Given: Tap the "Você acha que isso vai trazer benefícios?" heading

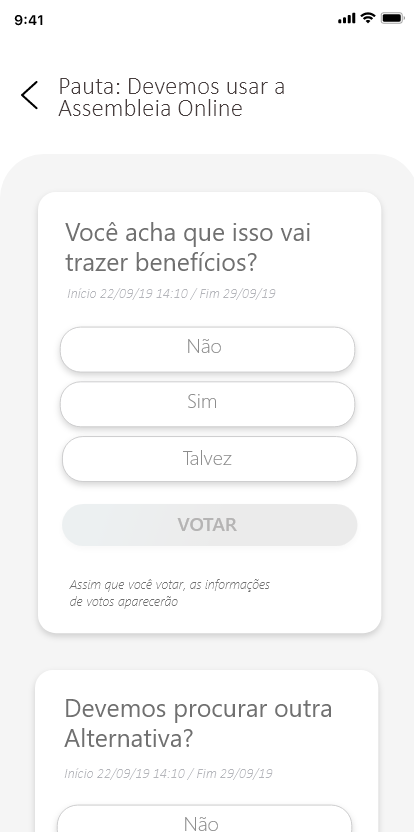Looking at the screenshot, I should 188,248.
